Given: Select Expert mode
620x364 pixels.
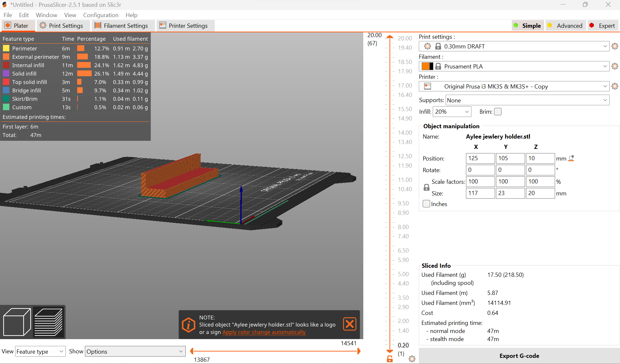Looking at the screenshot, I should 603,26.
